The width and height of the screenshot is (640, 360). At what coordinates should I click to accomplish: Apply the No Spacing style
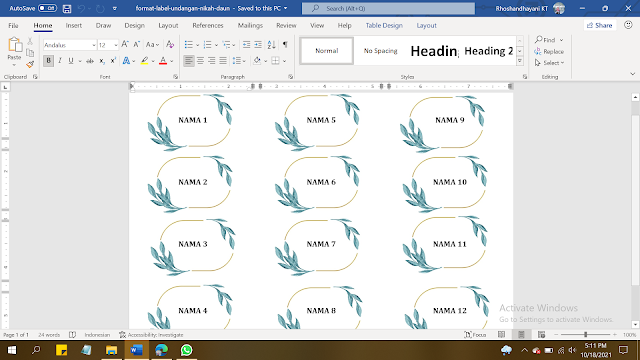[380, 51]
